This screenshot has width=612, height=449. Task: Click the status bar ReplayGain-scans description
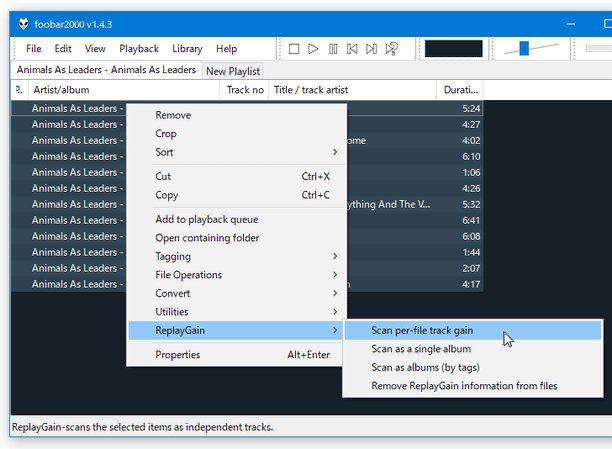142,427
